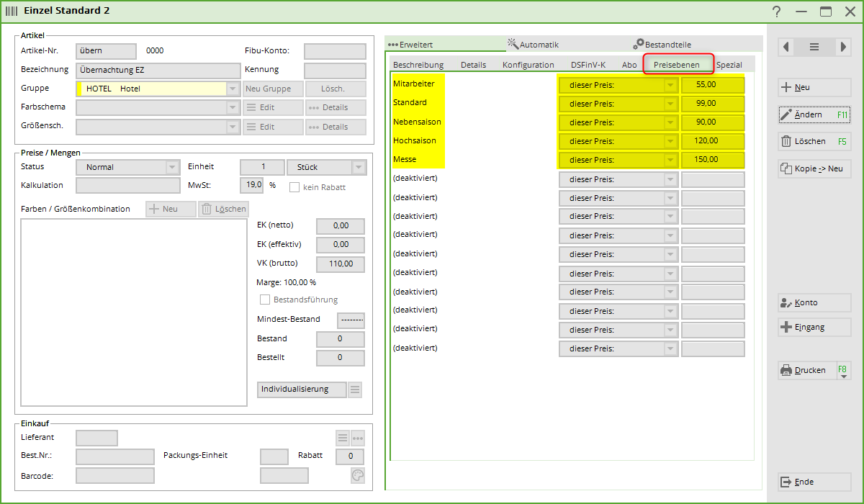
Task: Switch to the Bestandteile tab
Action: point(662,44)
